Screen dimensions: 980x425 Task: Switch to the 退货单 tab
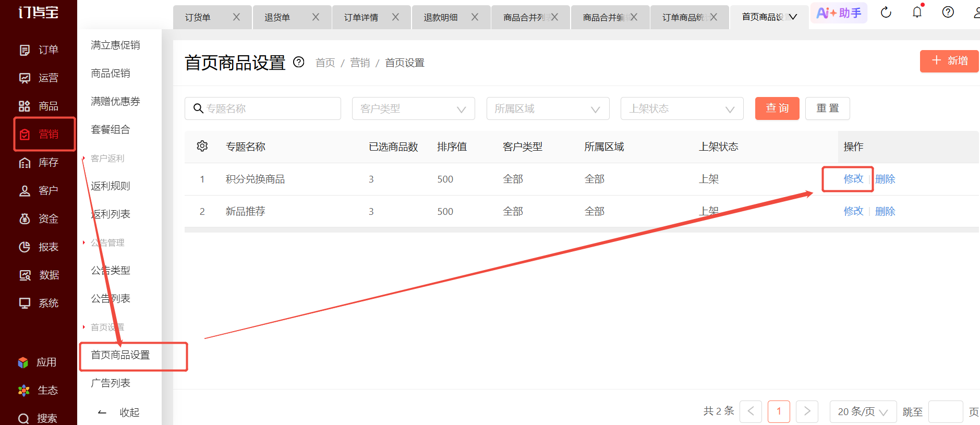coord(277,17)
